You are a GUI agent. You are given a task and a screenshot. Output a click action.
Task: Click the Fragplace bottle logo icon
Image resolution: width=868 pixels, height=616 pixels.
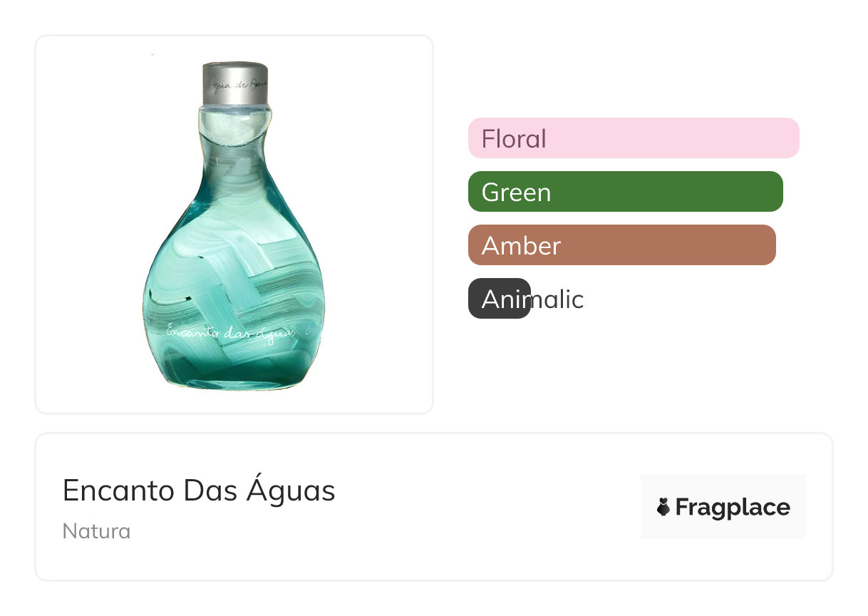[663, 508]
